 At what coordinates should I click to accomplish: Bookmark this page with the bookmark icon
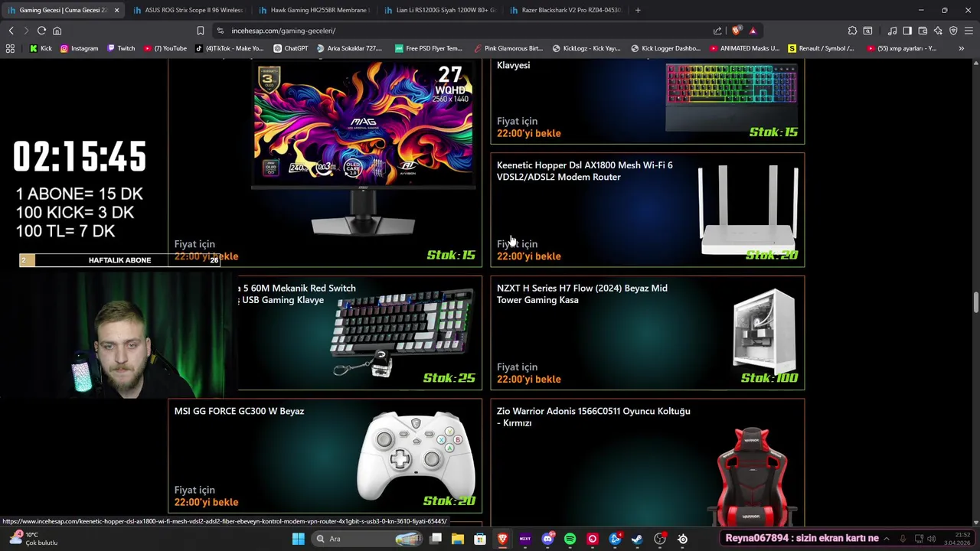click(200, 31)
